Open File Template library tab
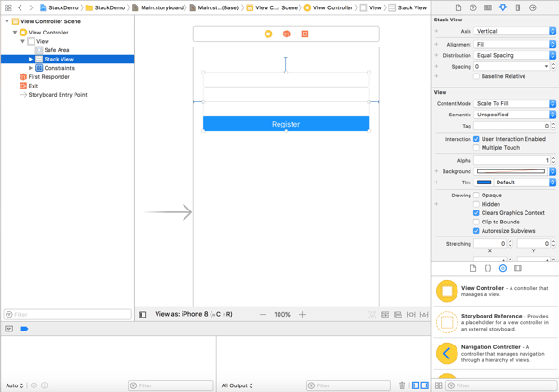The width and height of the screenshot is (559, 392). [473, 268]
